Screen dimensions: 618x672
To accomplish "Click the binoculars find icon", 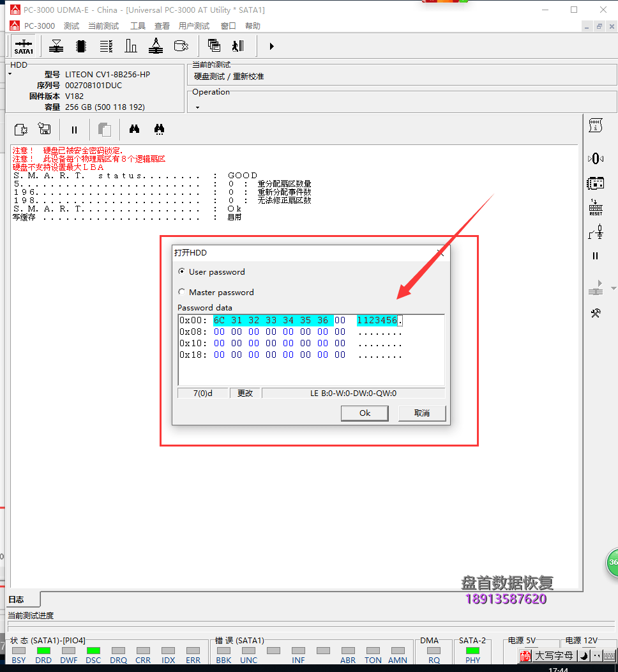I will 135,128.
